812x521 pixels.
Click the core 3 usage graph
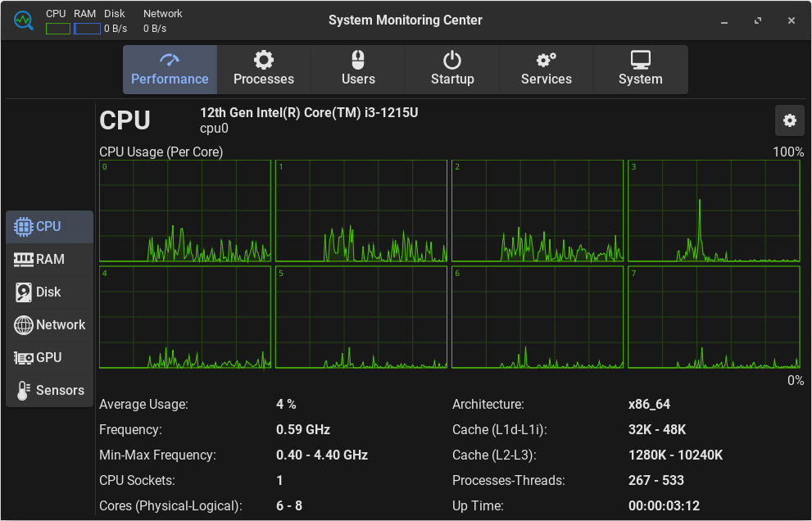pyautogui.click(x=714, y=211)
